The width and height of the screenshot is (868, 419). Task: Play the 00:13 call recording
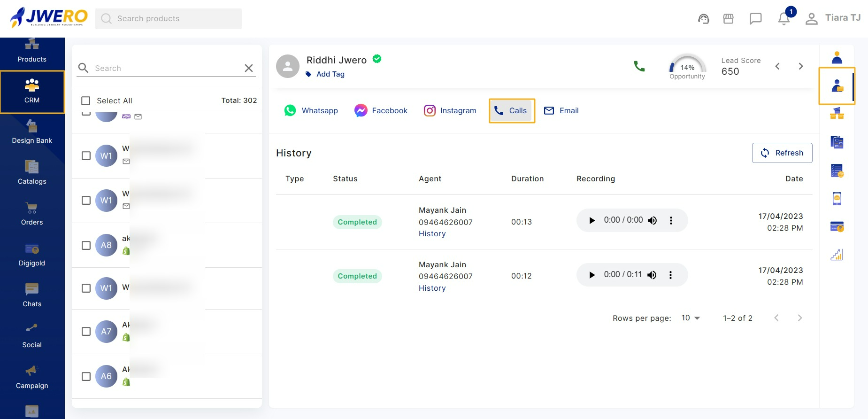(x=592, y=220)
